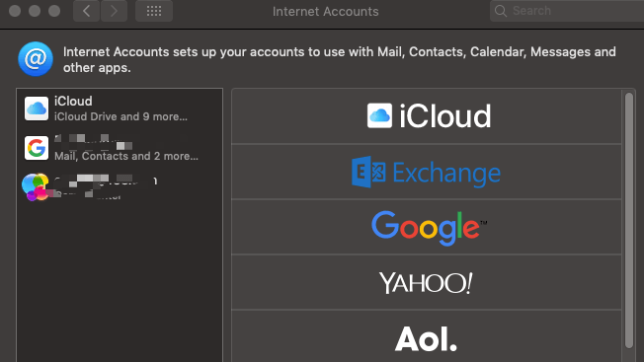Select the iCloud account in sidebar
Viewport: 644px width, 362px height.
point(120,109)
